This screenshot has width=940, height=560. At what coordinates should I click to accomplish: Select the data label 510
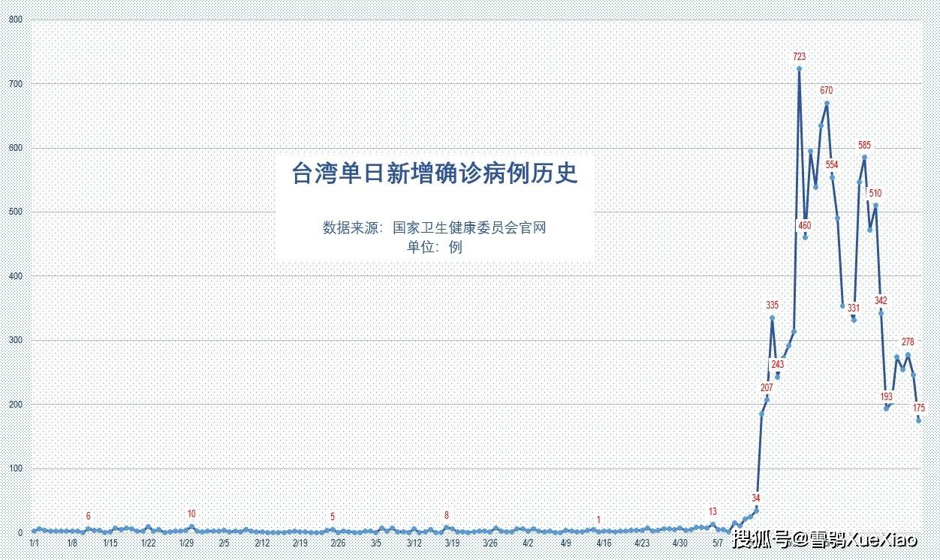(x=875, y=193)
